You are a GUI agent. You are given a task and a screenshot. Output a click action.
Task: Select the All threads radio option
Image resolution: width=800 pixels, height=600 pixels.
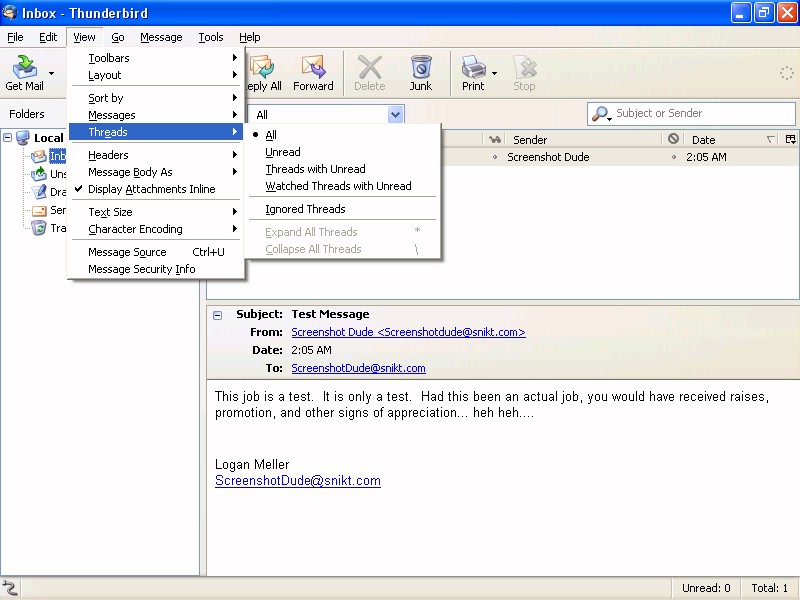[x=343, y=135]
